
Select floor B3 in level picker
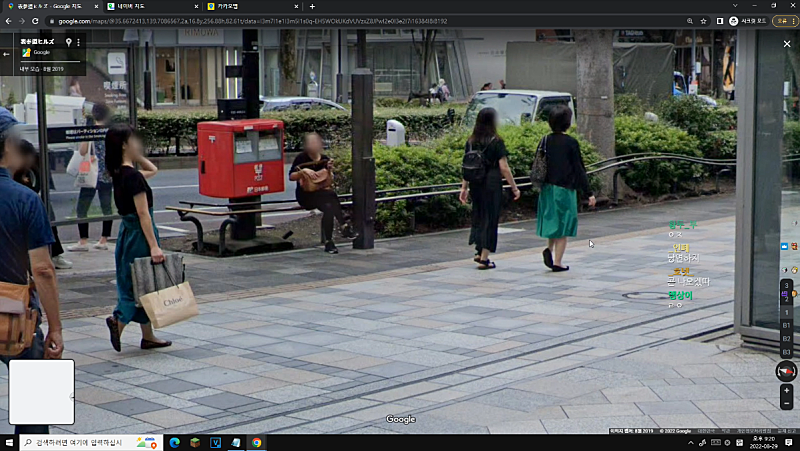(786, 352)
